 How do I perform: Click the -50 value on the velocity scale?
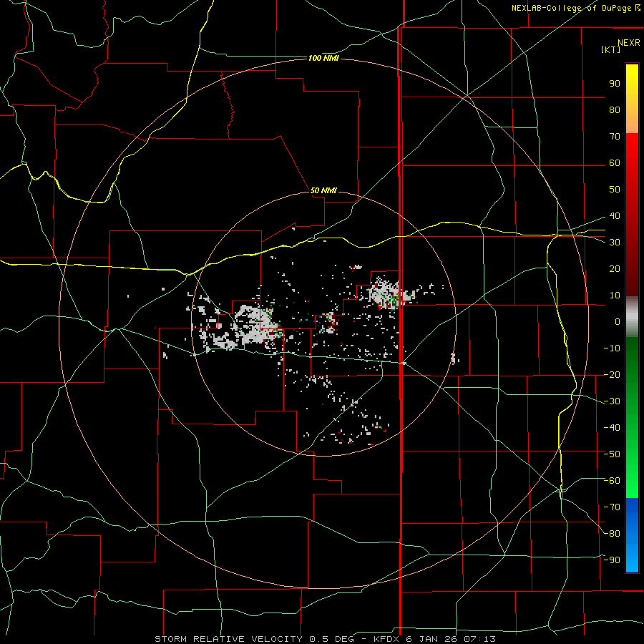pyautogui.click(x=612, y=454)
